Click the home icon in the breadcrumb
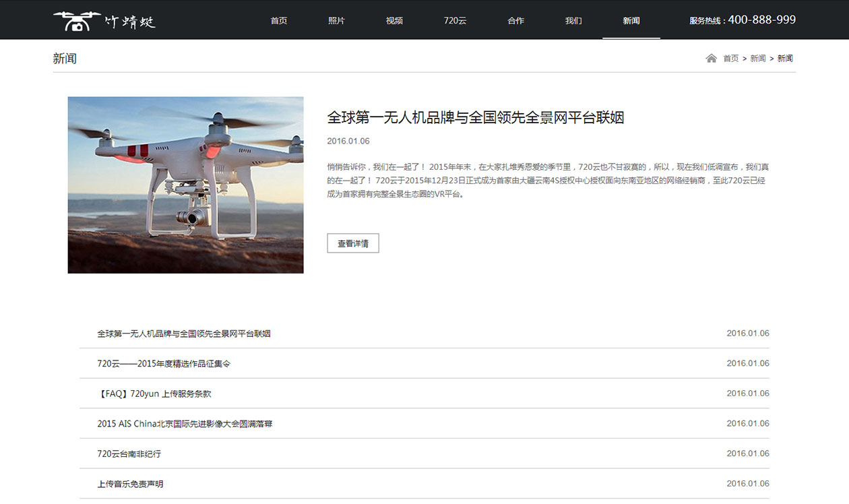 click(711, 58)
